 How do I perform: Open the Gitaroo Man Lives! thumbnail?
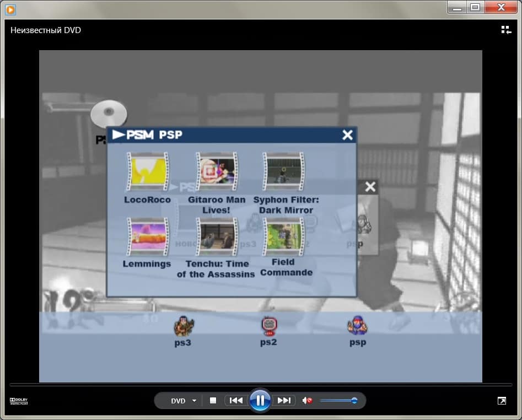point(217,172)
